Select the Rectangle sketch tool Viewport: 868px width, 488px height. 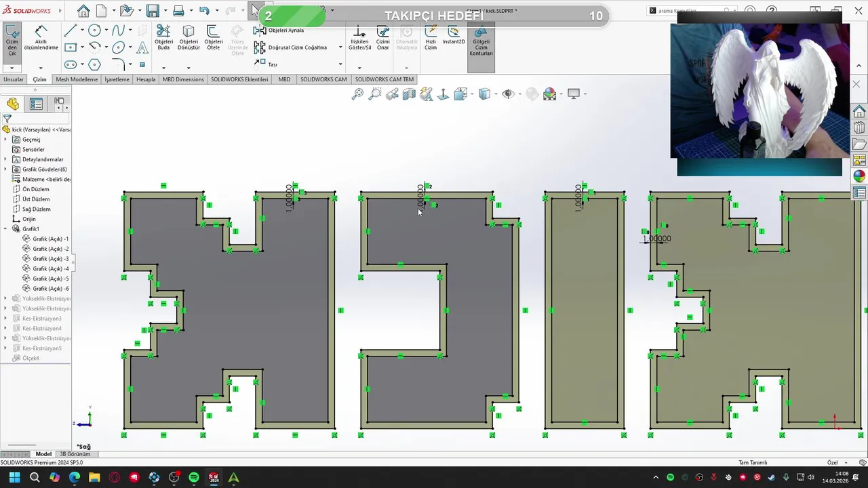coord(71,47)
